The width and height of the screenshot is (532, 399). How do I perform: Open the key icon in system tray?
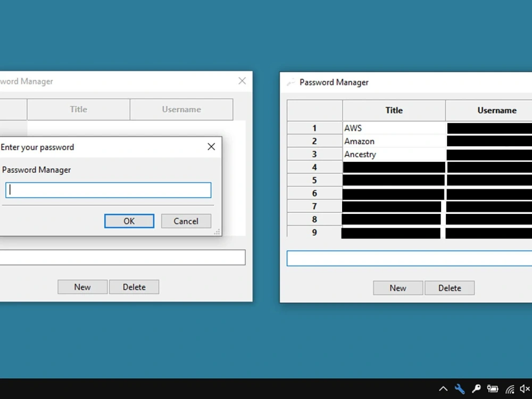pos(476,389)
